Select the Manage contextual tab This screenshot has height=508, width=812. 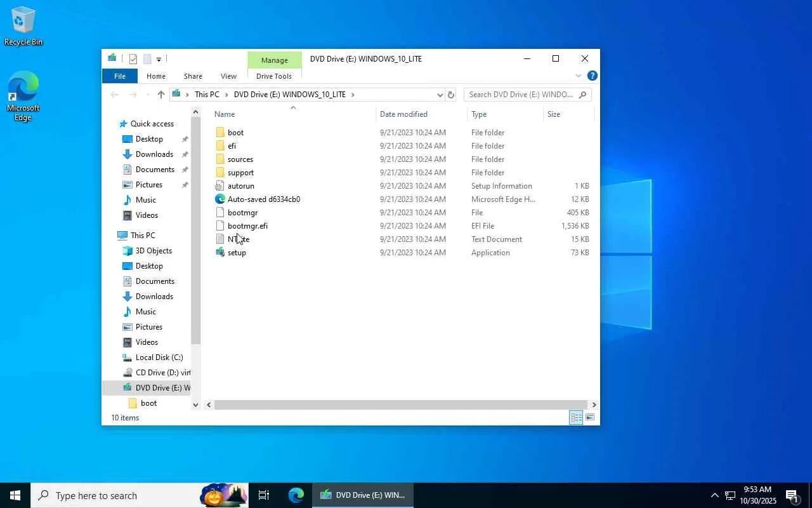point(274,60)
